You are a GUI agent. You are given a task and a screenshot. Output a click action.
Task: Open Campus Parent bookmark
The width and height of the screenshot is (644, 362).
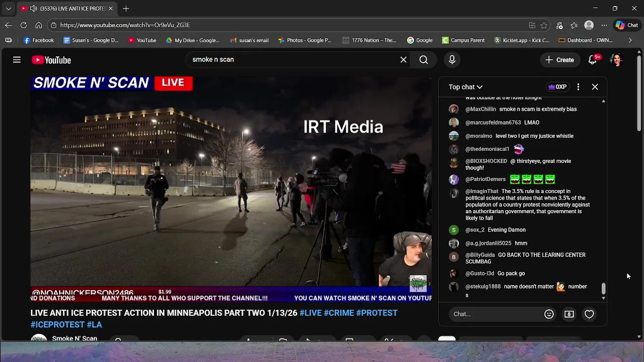[463, 40]
